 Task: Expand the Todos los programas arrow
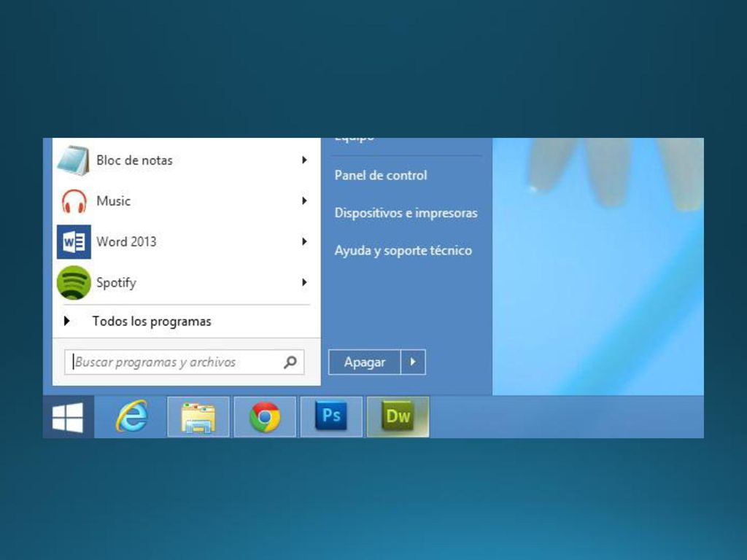point(66,322)
